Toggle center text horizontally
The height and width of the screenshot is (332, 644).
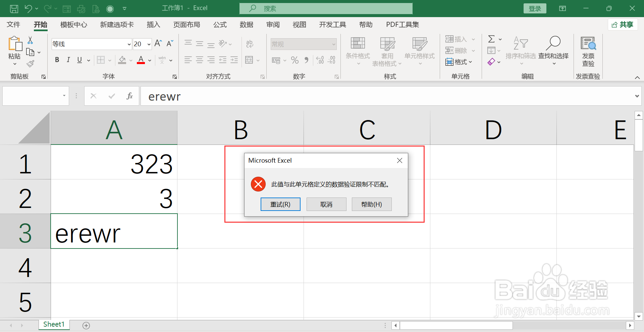click(199, 60)
